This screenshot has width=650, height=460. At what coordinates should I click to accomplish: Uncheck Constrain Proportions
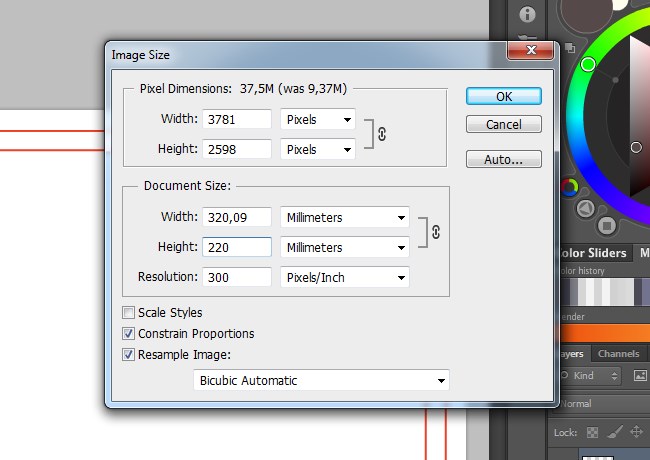pos(128,334)
